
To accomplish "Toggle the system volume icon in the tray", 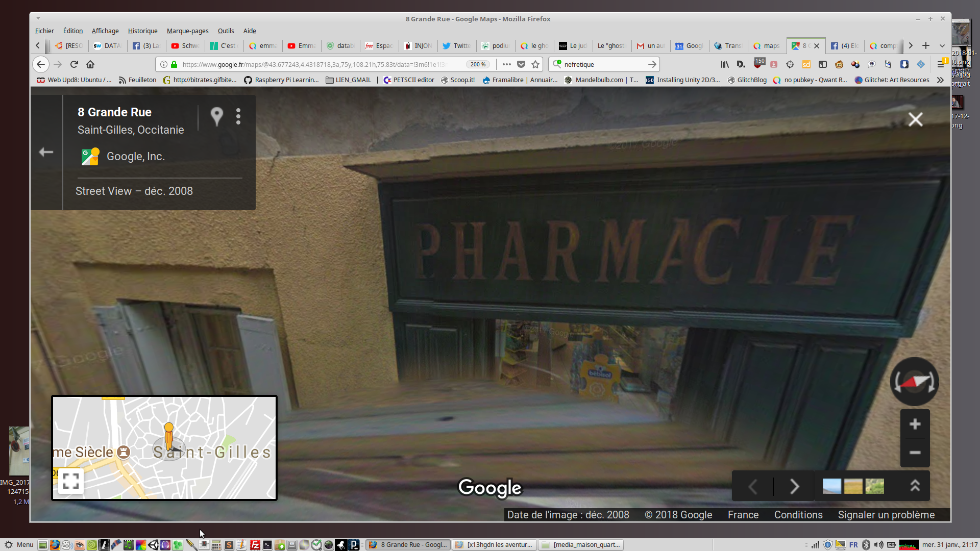I will pos(878,545).
